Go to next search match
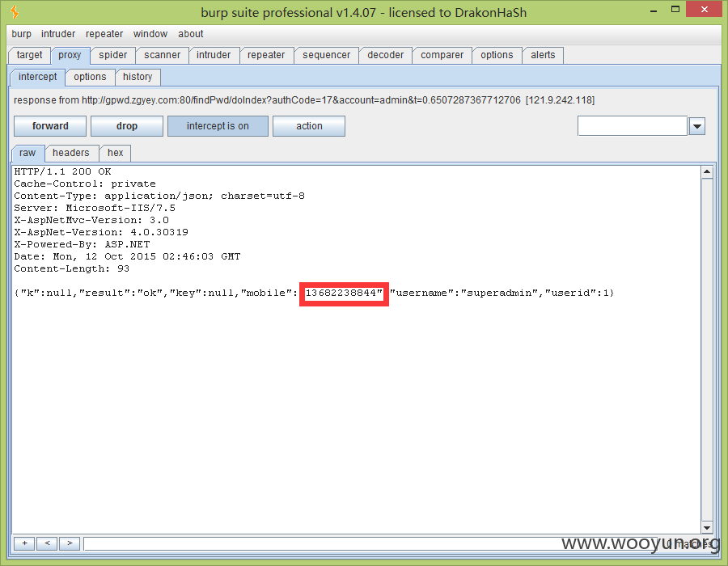This screenshot has height=566, width=728. (x=70, y=543)
